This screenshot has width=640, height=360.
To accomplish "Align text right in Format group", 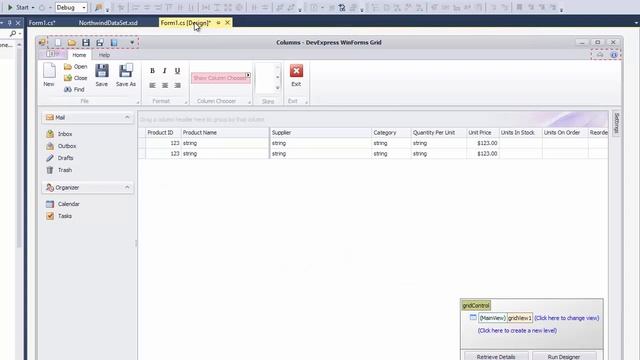I will tap(178, 85).
